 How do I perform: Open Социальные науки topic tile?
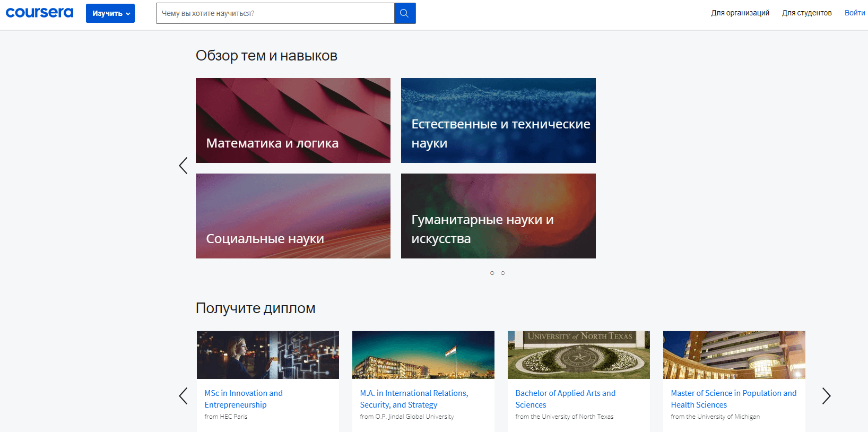(x=293, y=216)
